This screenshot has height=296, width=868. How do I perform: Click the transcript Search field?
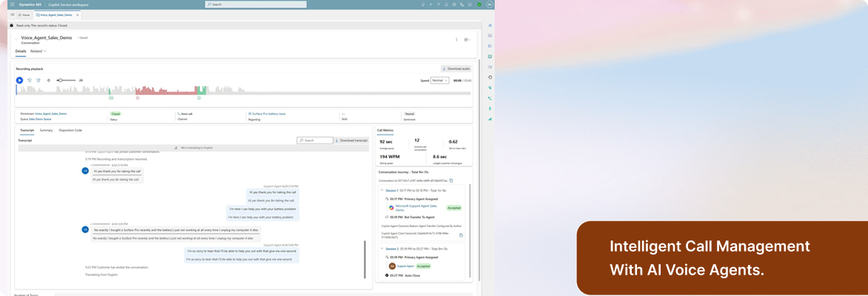coord(315,141)
